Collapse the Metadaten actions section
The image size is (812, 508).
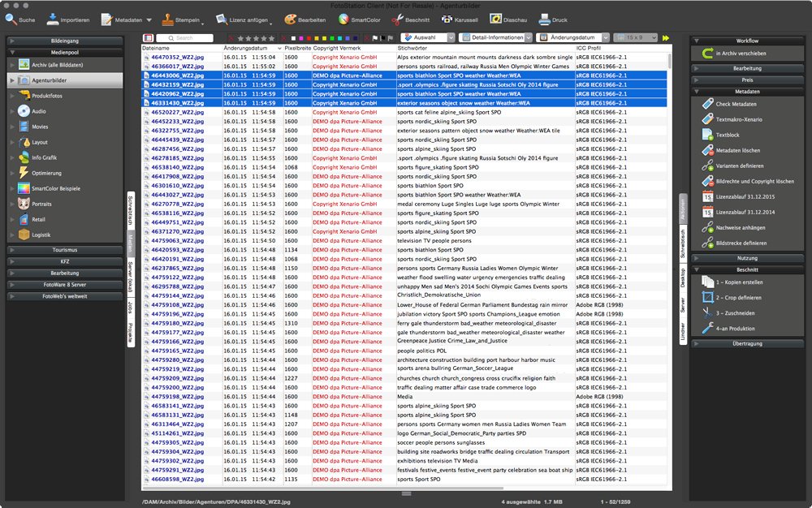point(746,92)
